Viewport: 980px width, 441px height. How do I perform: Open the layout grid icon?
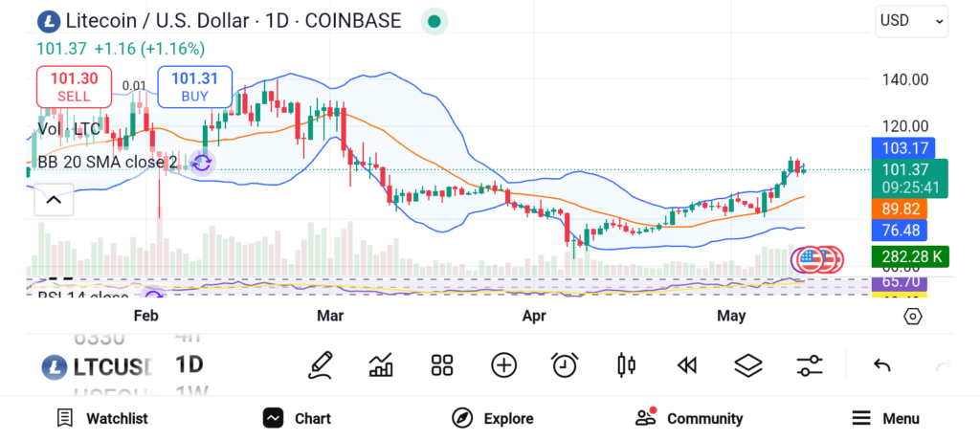click(x=442, y=364)
